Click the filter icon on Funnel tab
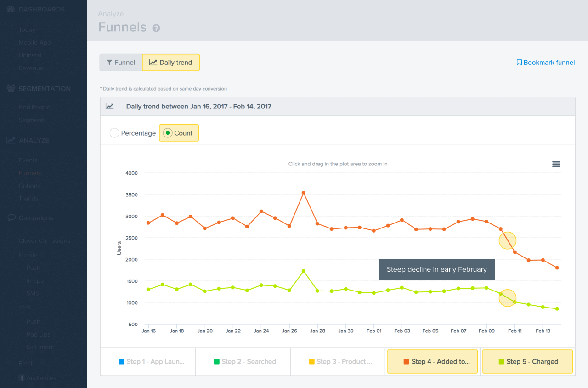Viewport: 588px width, 388px height. [110, 62]
